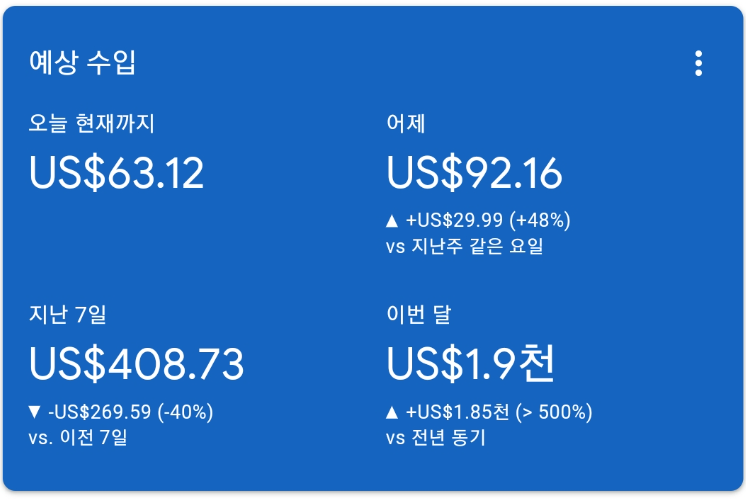Click the down triangle next to -US$269.59
Image resolution: width=746 pixels, height=501 pixels.
(35, 411)
